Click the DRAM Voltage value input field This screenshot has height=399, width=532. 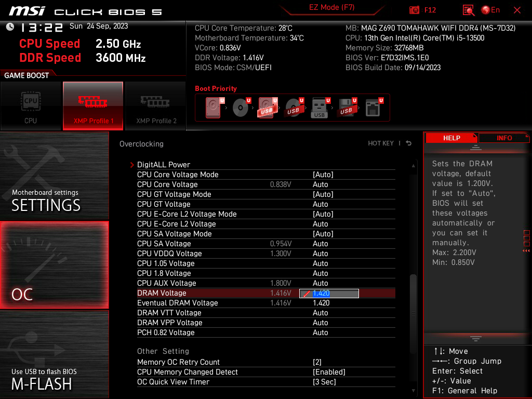329,293
